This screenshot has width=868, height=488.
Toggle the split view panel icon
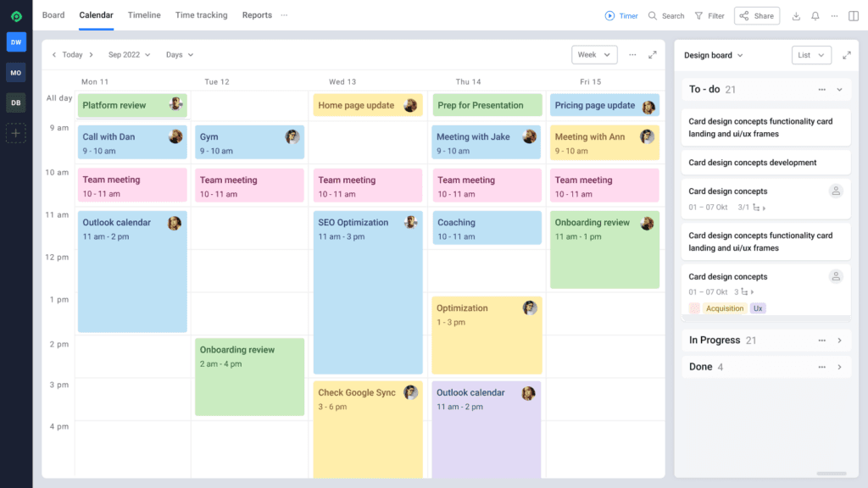853,15
